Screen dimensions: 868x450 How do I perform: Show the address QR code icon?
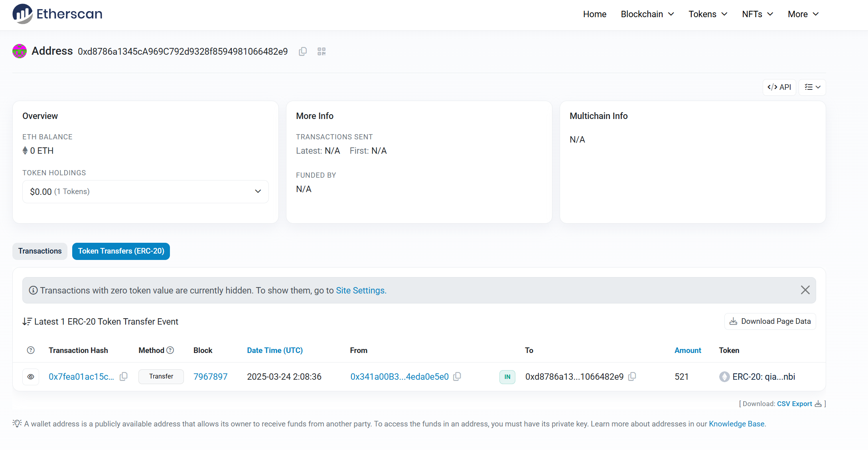322,52
